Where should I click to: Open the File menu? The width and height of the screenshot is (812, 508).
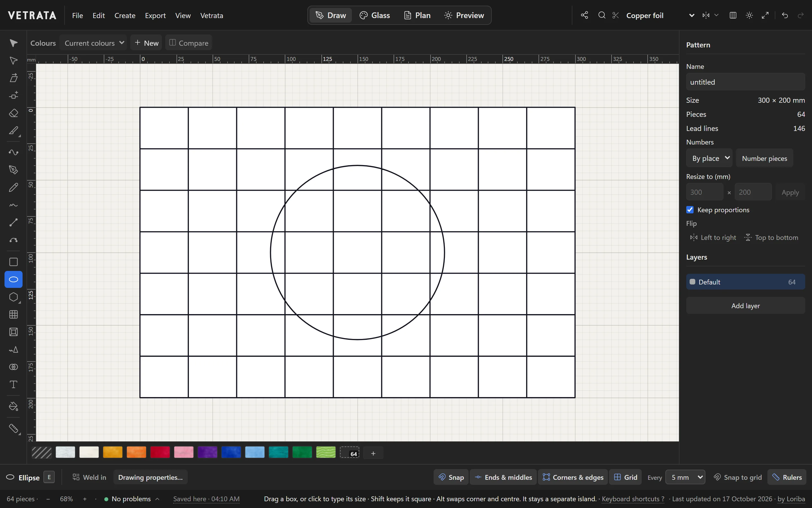[78, 15]
